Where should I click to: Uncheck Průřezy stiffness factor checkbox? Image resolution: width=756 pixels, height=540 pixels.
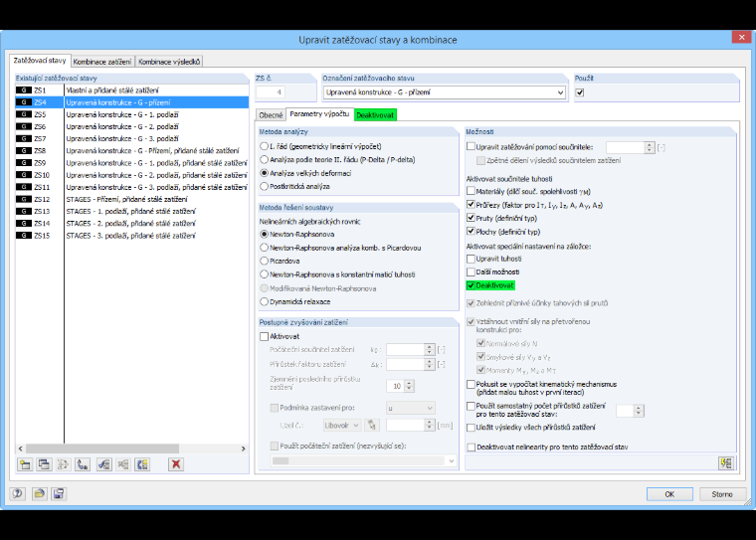click(472, 205)
